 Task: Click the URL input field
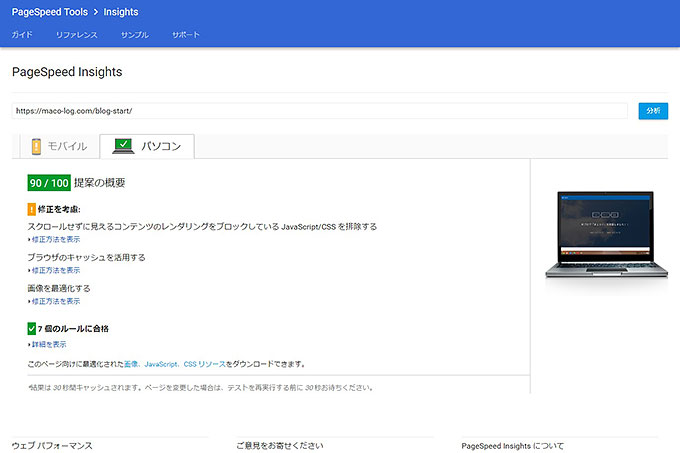(x=320, y=111)
